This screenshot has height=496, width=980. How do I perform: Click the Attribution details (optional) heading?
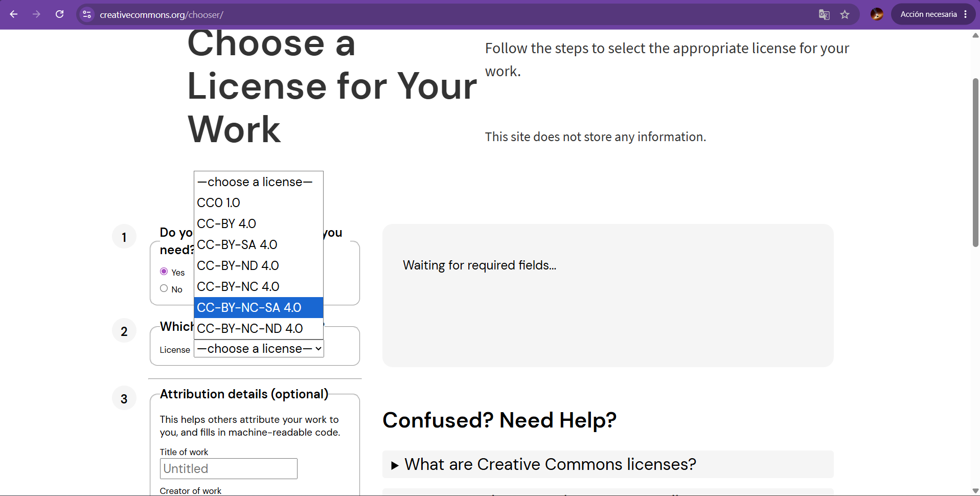pyautogui.click(x=244, y=394)
